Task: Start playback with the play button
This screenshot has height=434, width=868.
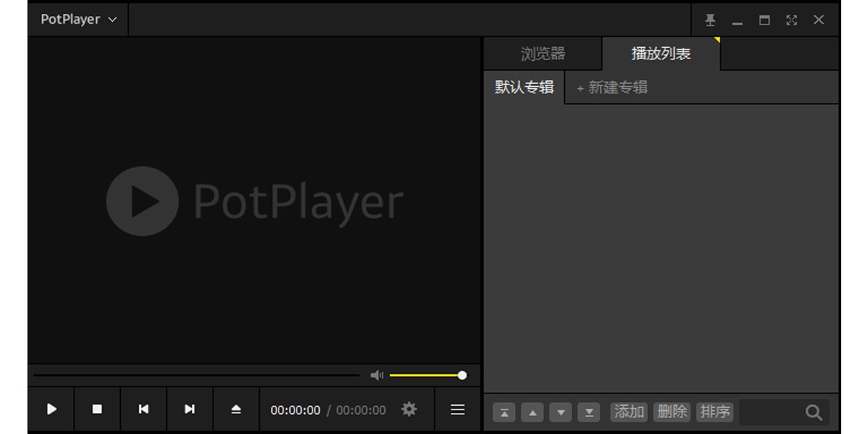Action: [x=51, y=409]
